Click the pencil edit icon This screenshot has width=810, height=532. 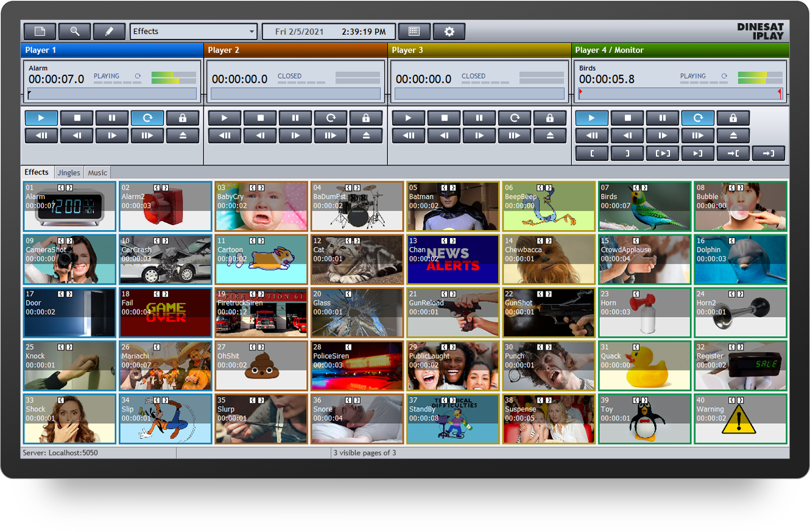(x=110, y=32)
